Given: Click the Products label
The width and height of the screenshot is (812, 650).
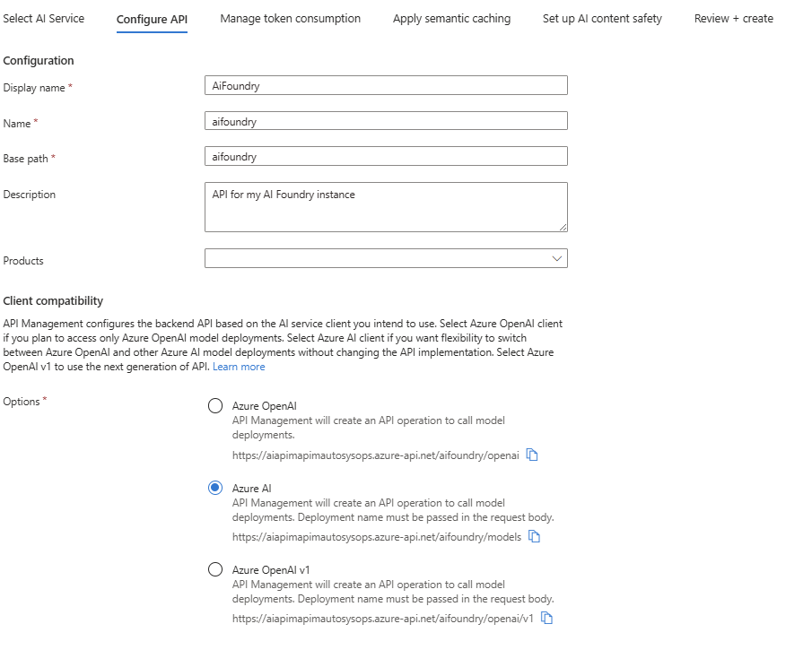Looking at the screenshot, I should (23, 261).
